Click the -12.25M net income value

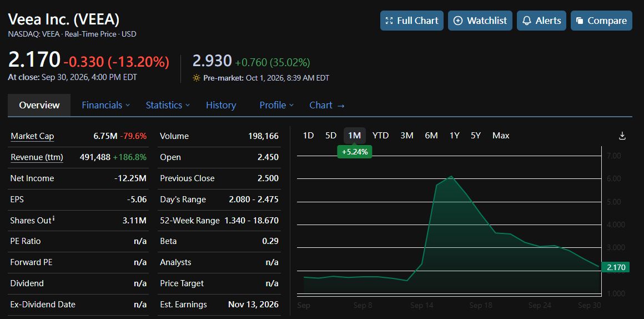point(130,178)
